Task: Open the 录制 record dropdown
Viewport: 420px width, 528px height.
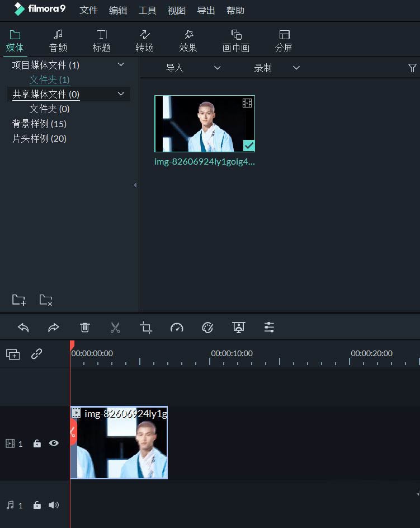Action: (277, 68)
